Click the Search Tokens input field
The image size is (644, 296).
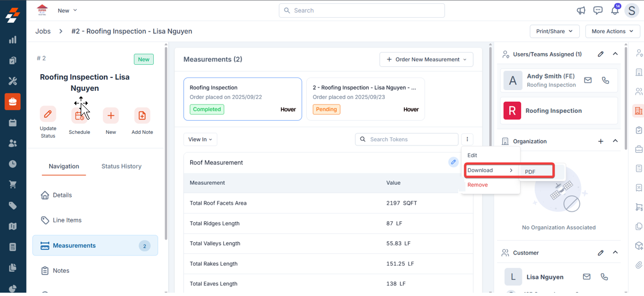click(x=407, y=139)
